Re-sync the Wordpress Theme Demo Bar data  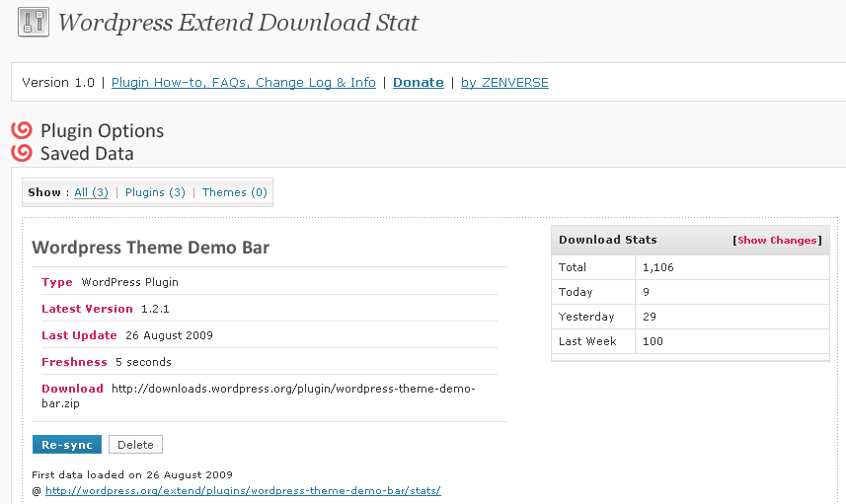click(67, 445)
